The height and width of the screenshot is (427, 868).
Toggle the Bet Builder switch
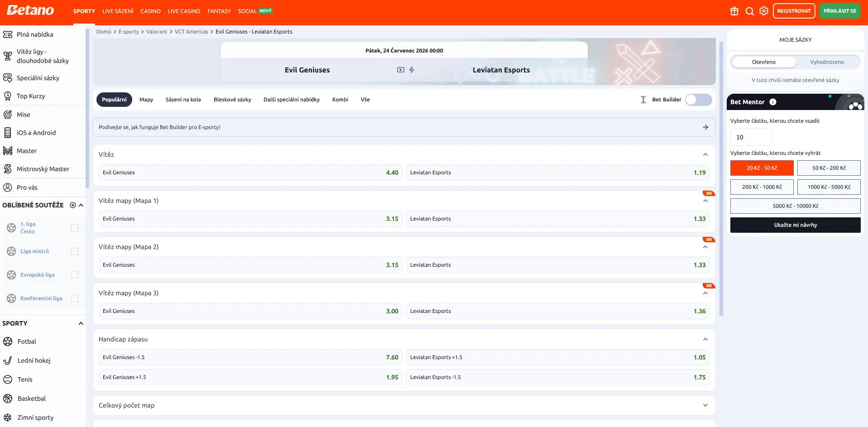(699, 100)
